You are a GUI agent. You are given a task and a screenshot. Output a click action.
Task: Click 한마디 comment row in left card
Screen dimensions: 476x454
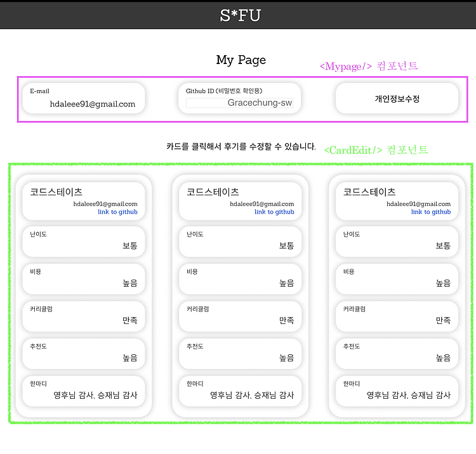[84, 391]
